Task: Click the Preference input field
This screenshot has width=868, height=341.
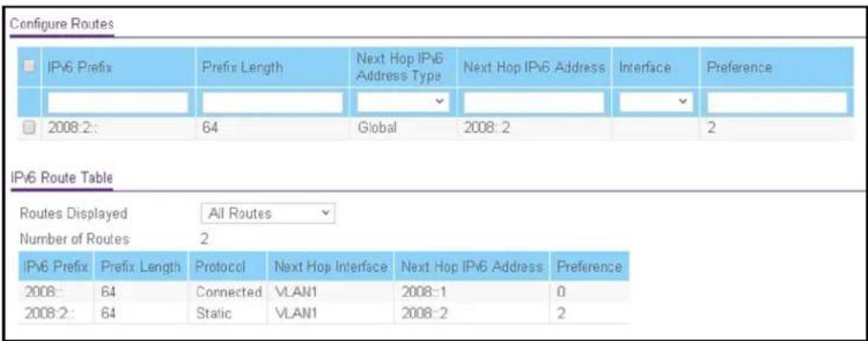Action: (777, 102)
